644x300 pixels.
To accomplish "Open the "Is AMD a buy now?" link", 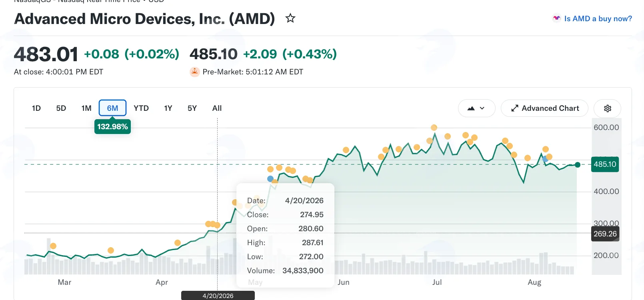I will pyautogui.click(x=598, y=18).
